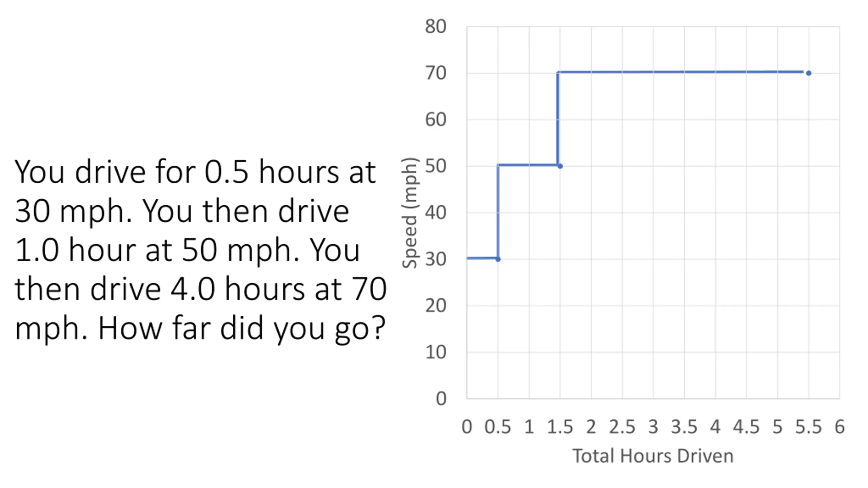Select the horizontal 30 mph line segment
This screenshot has height=488, width=868.
(x=481, y=258)
